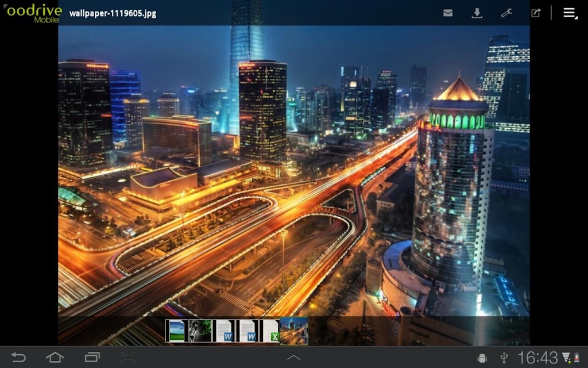Tap the Android back arrow button
This screenshot has width=588, height=368.
click(x=18, y=357)
